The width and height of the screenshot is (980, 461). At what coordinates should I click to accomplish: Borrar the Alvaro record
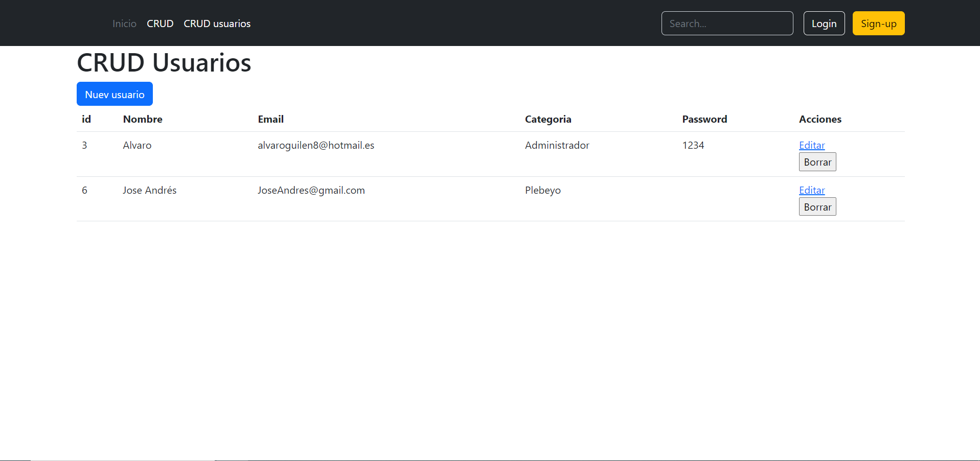[817, 162]
